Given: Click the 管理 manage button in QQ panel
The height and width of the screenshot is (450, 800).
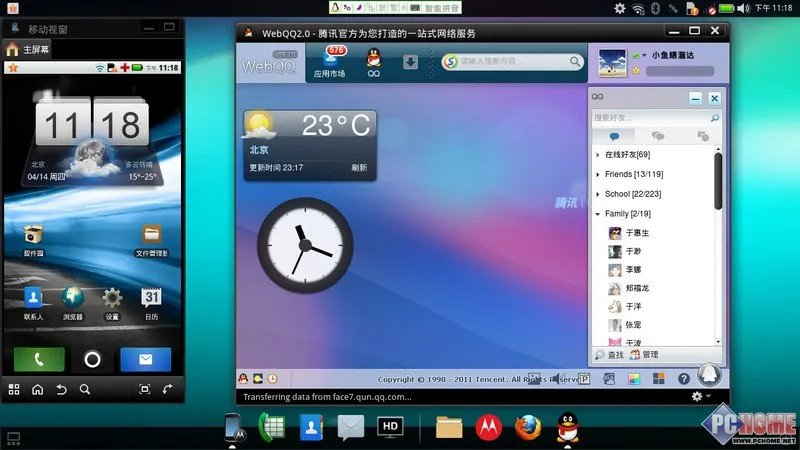Looking at the screenshot, I should pyautogui.click(x=644, y=355).
